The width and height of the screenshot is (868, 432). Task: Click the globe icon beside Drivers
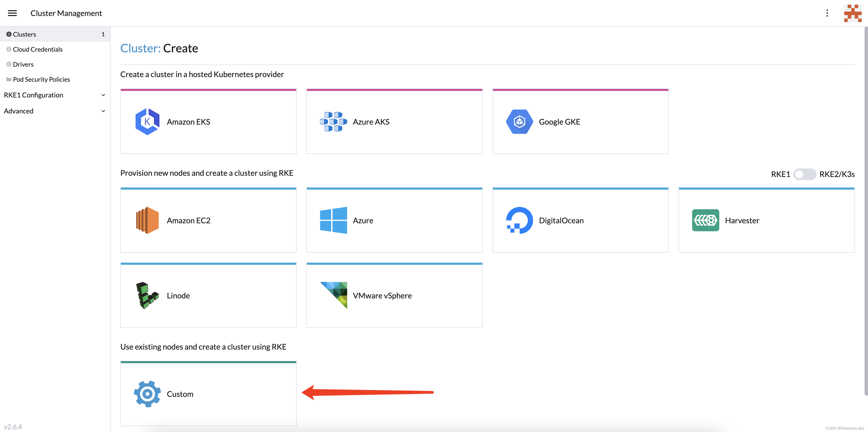click(x=9, y=64)
